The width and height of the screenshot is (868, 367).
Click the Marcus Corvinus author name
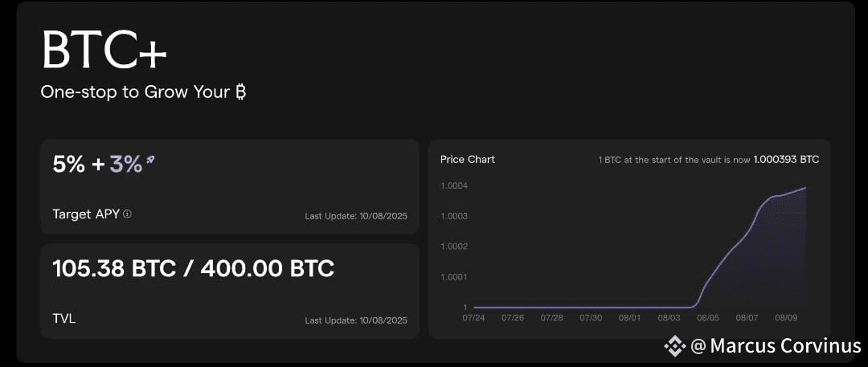[x=785, y=346]
